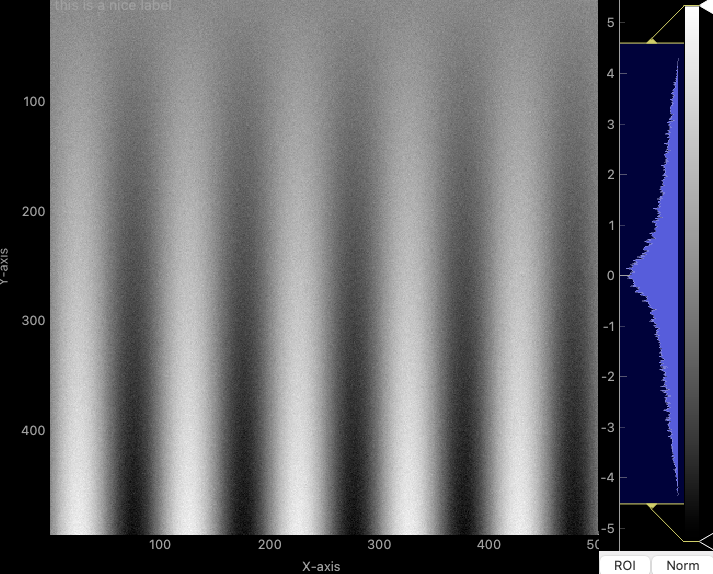This screenshot has height=574, width=713.
Task: Click the 2 tick on histogram axis
Action: tap(610, 174)
